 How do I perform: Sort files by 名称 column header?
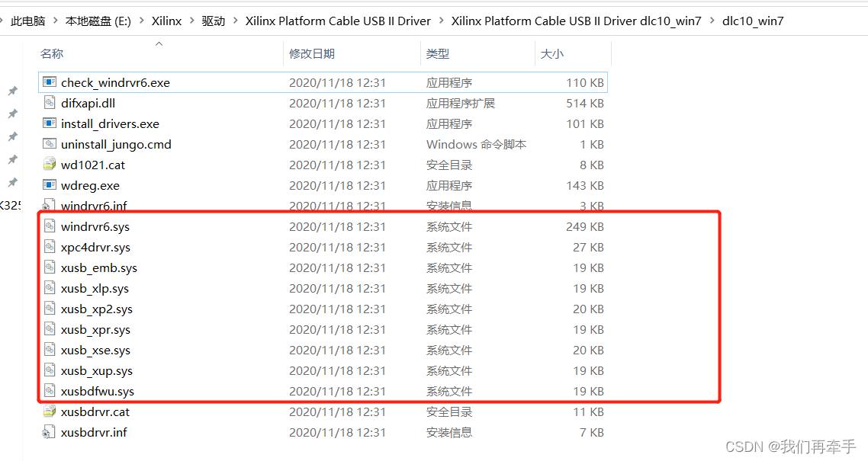point(51,53)
